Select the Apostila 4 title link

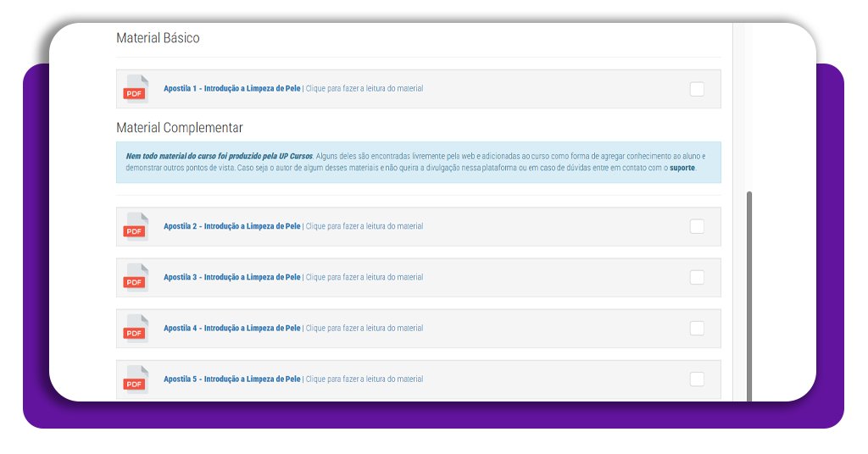click(x=231, y=329)
